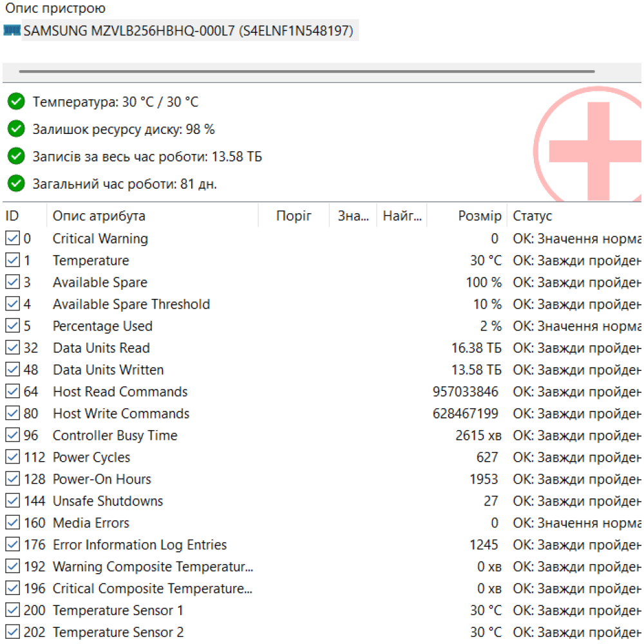
Task: Select the Unsafe Shutdowns attribute row
Action: pyautogui.click(x=108, y=501)
